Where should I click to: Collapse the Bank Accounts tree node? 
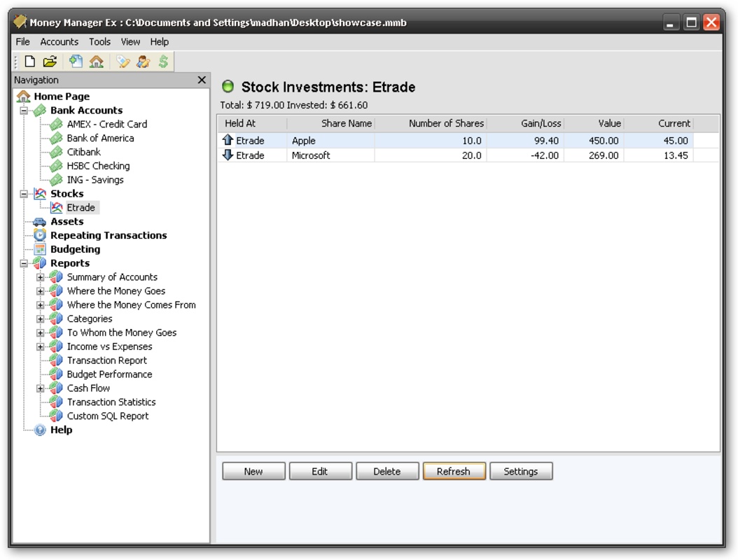[24, 111]
